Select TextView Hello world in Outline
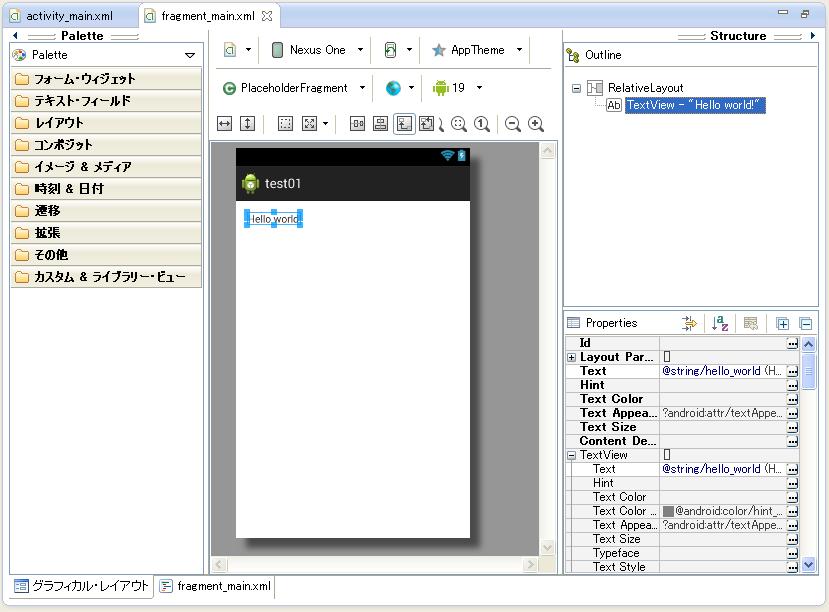Viewport: 829px width, 612px height. 695,105
